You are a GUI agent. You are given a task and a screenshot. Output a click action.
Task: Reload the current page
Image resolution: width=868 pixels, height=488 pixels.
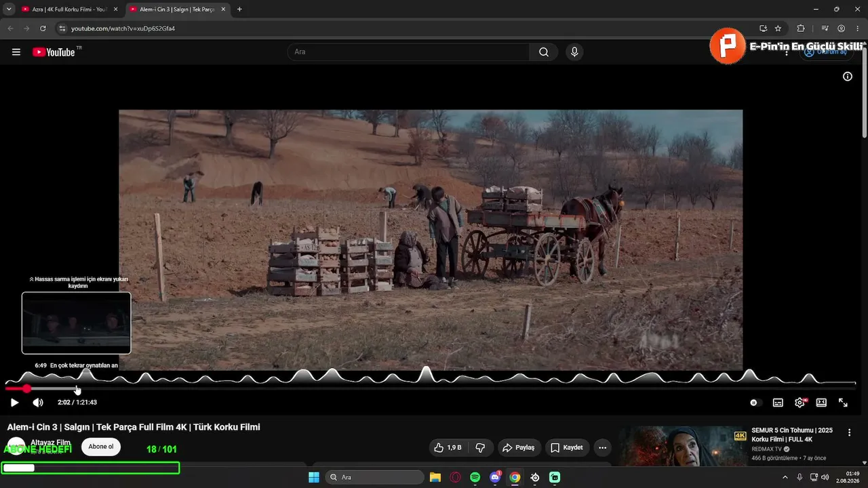pos(43,28)
